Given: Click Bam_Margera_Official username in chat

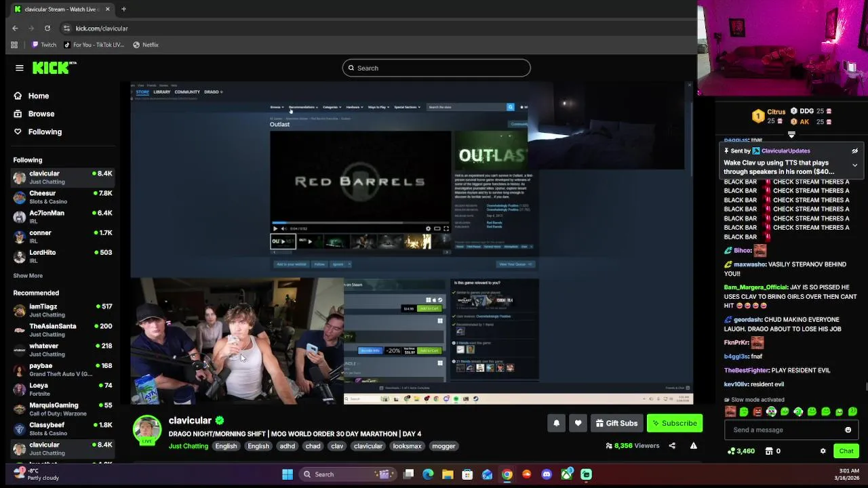Looking at the screenshot, I should coord(755,287).
